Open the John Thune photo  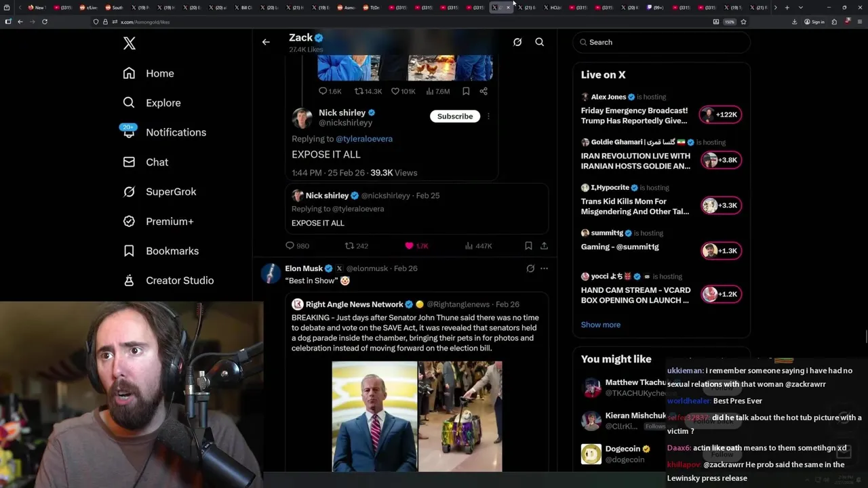click(x=374, y=416)
